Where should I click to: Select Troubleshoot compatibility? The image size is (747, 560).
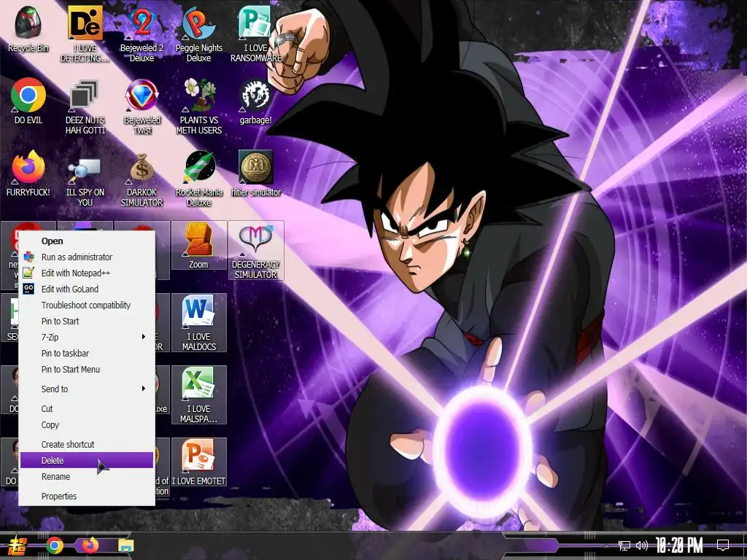click(x=87, y=306)
